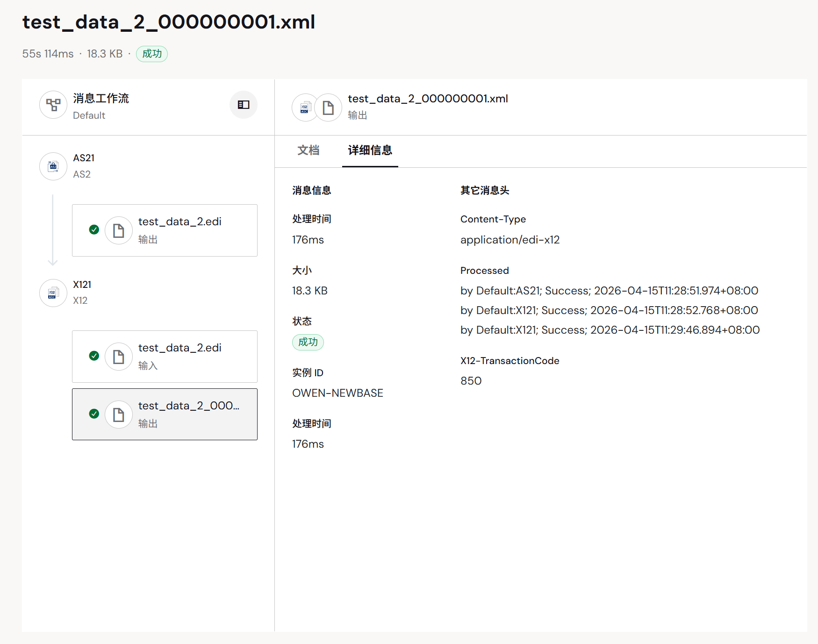The image size is (818, 644).
Task: Click the AS21 connector name
Action: pos(84,158)
